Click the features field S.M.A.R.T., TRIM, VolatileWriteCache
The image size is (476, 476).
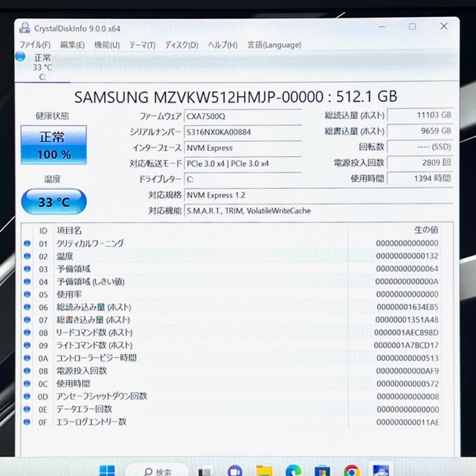pos(318,211)
